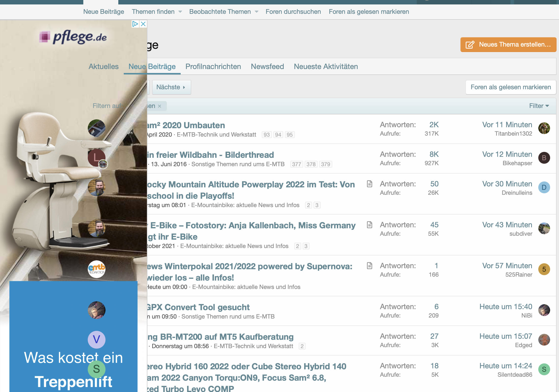Click the Foren als gelesen markieren button
559x392 pixels.
point(510,87)
